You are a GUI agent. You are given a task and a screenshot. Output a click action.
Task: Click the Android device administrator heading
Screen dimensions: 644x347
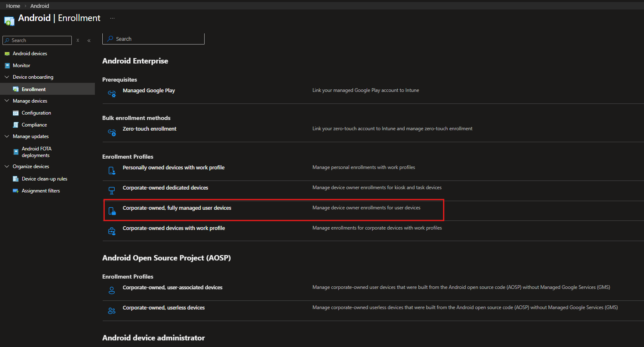pyautogui.click(x=153, y=338)
